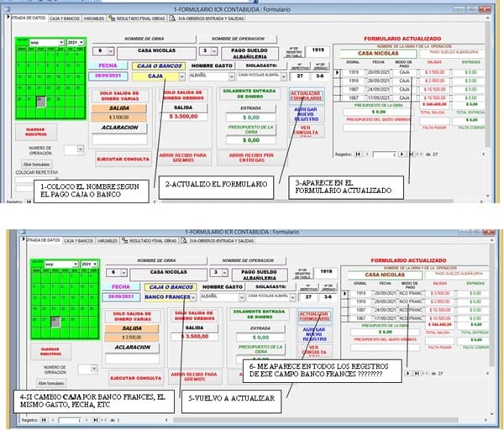Click ACLARACION text field in lower window
This screenshot has height=430, width=504.
coord(133,359)
